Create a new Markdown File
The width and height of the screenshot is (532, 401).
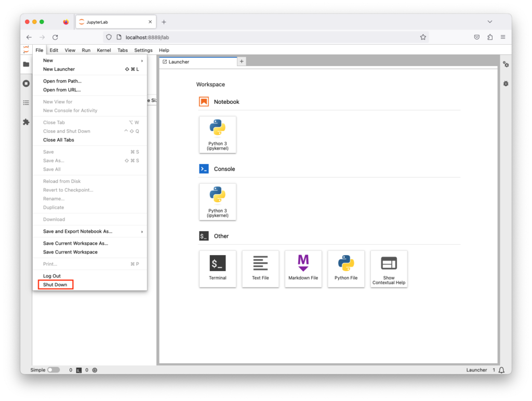point(303,269)
